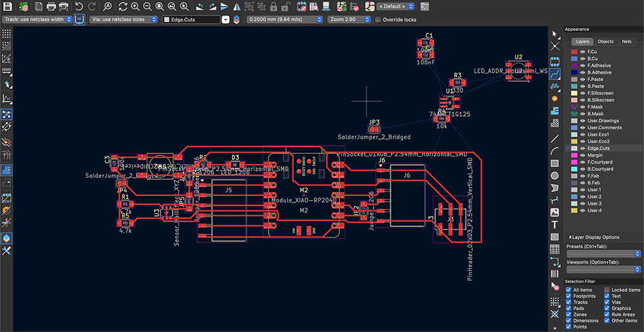Open Default netclass dropdown
The image size is (644, 332).
point(396,6)
